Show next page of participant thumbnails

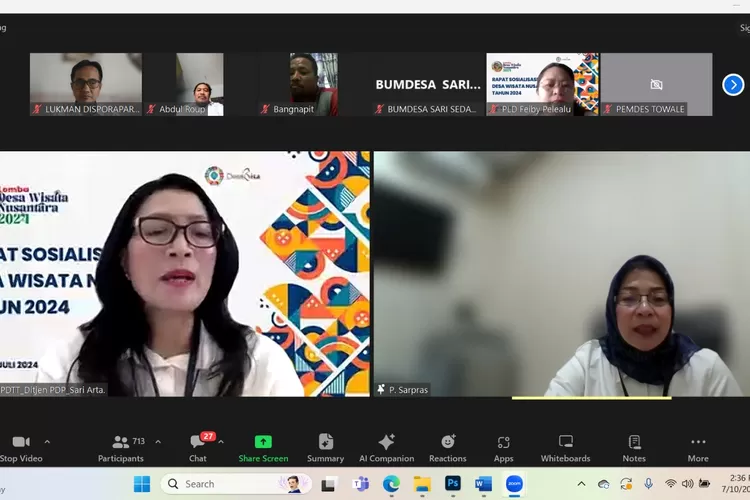pos(733,85)
